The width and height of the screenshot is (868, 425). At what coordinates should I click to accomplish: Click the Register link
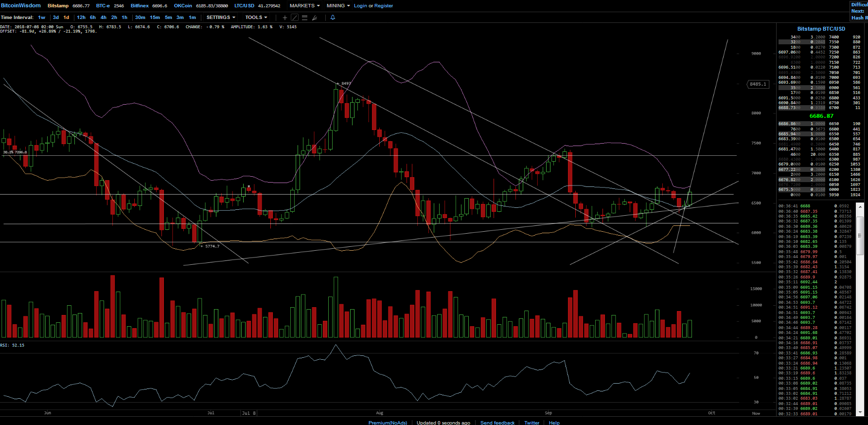click(384, 6)
